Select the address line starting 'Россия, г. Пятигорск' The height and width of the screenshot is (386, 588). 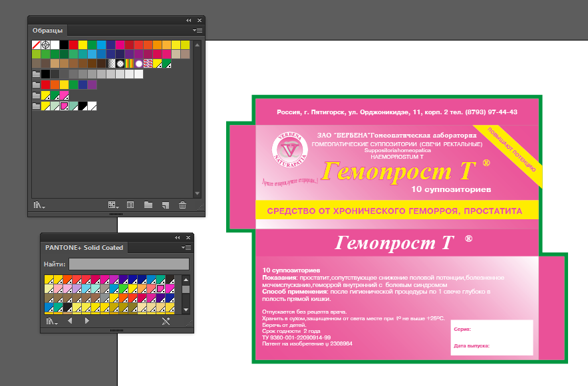397,112
